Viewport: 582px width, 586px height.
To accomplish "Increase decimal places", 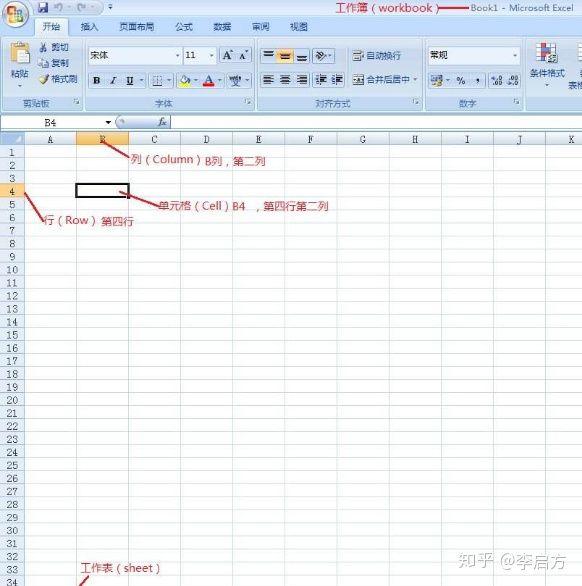I will click(497, 80).
